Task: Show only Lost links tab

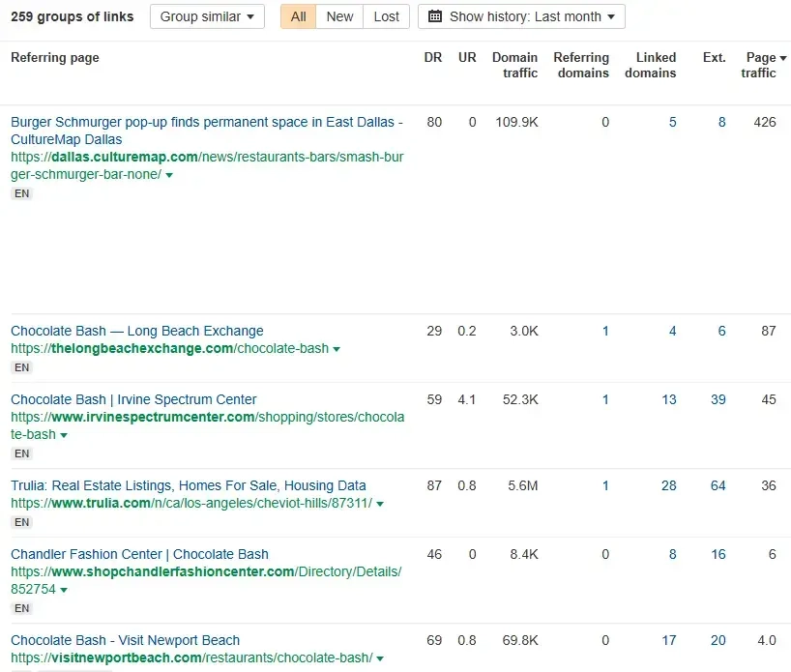Action: coord(386,16)
